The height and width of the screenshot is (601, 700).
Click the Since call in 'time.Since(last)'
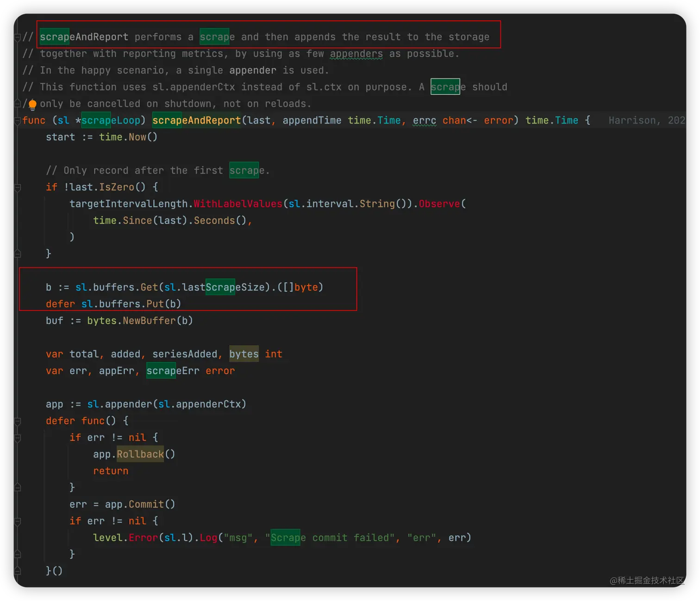tap(137, 221)
